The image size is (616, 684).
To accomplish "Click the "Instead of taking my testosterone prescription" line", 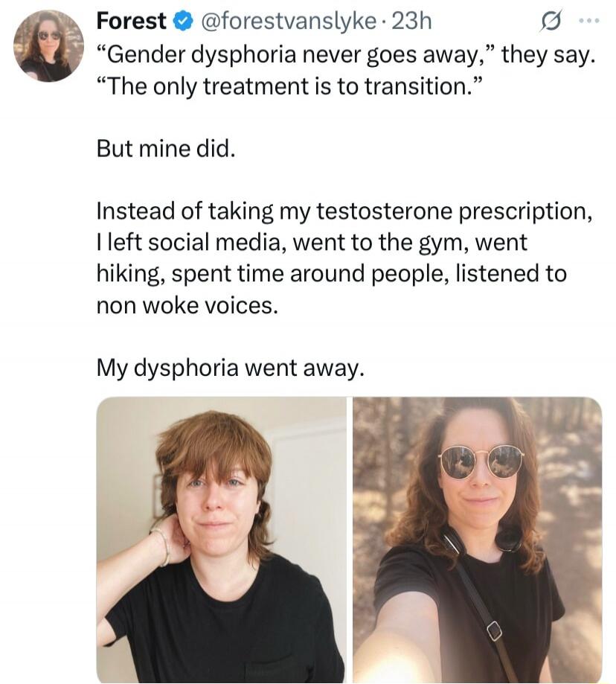I will (344, 212).
